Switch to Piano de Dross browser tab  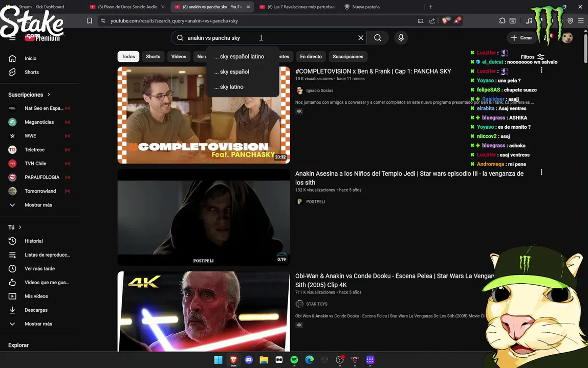pos(127,7)
